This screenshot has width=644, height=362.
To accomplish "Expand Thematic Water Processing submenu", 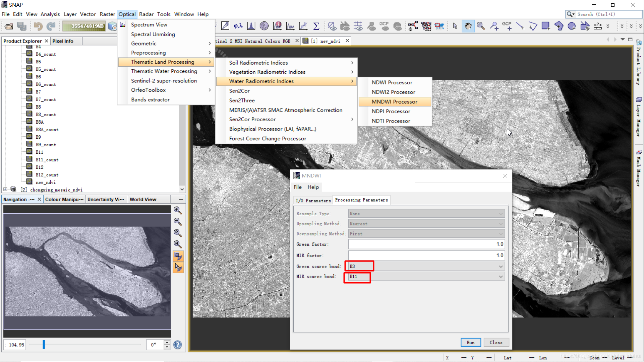I will point(167,71).
